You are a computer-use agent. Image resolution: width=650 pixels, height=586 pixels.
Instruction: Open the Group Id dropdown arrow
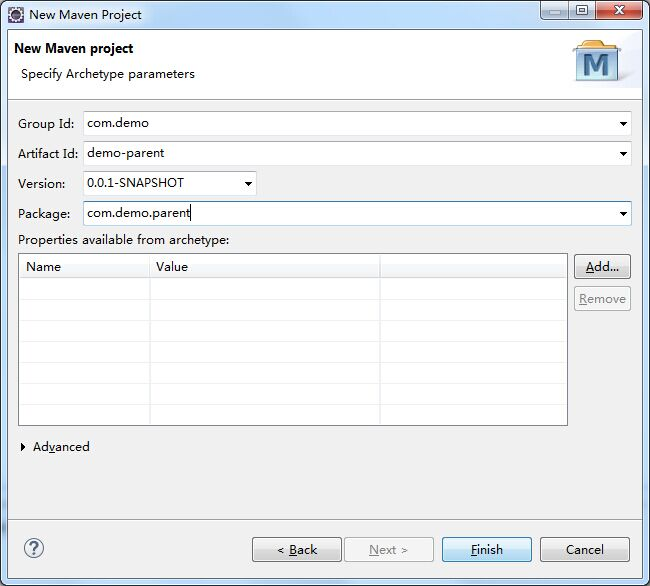click(x=623, y=123)
